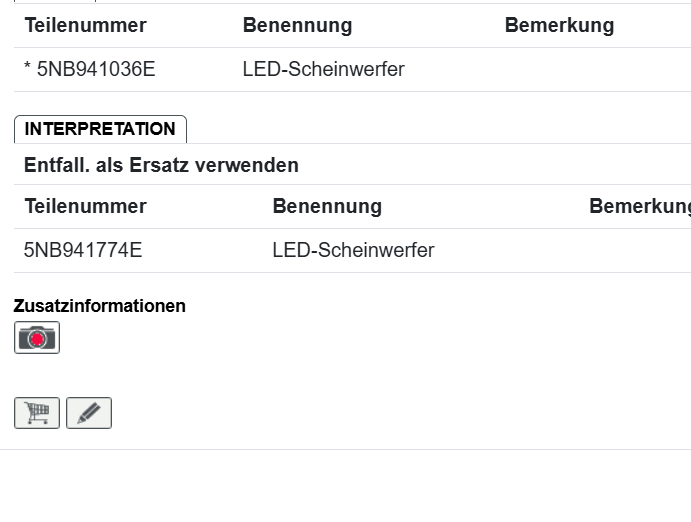
Task: Open the camera image for Zusatzinformationen
Action: click(37, 338)
